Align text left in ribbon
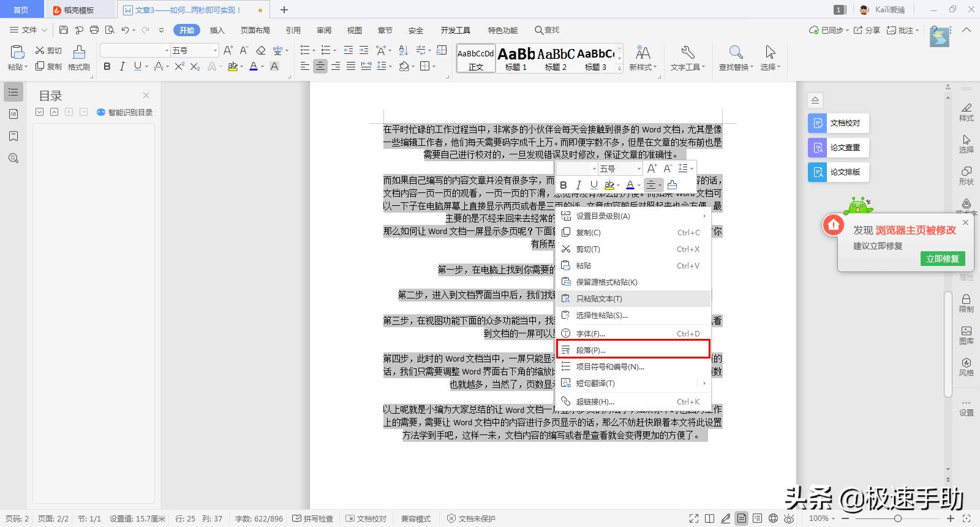 305,66
